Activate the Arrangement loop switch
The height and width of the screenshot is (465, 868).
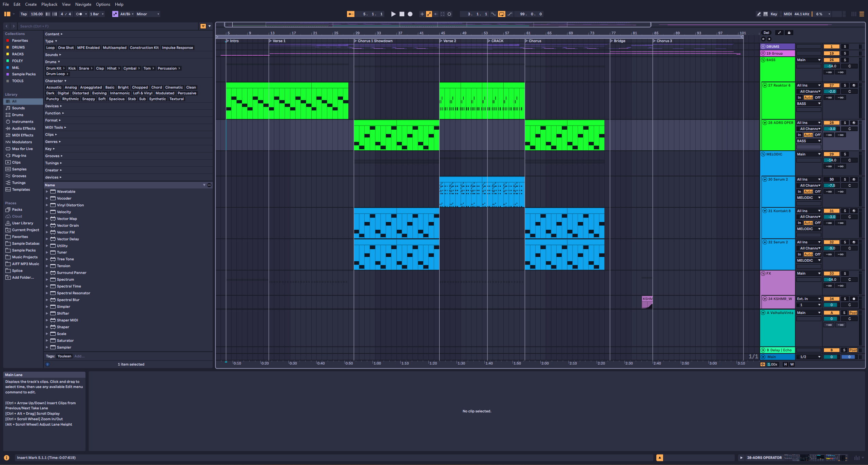click(502, 14)
